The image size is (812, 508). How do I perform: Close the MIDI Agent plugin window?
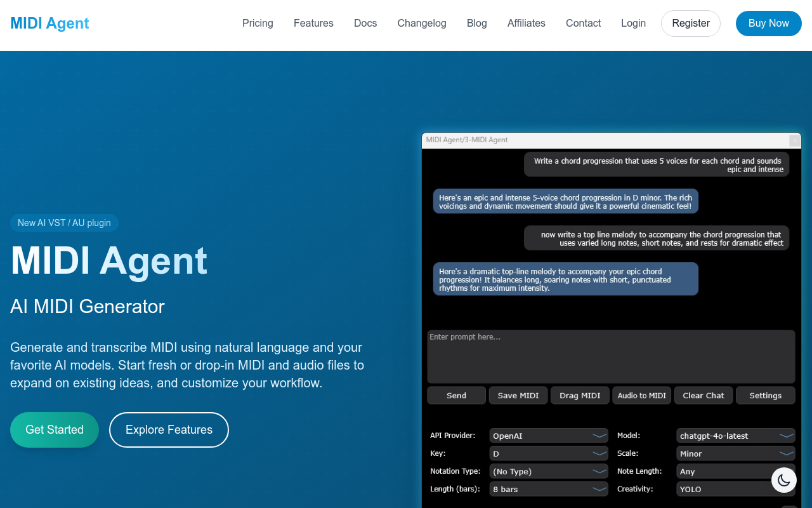click(x=794, y=140)
